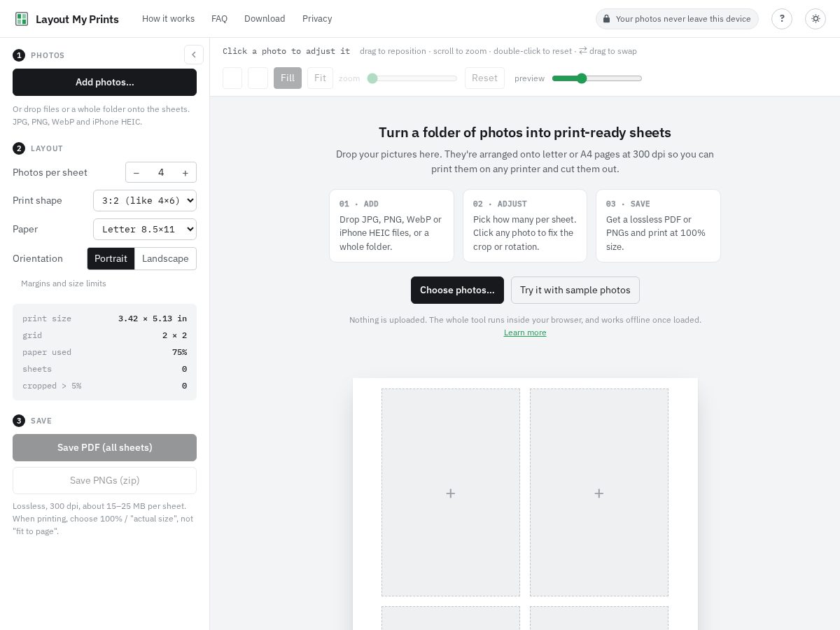Click the grid value 2 × 2
Screen dimensions: 840x630
[x=174, y=335]
